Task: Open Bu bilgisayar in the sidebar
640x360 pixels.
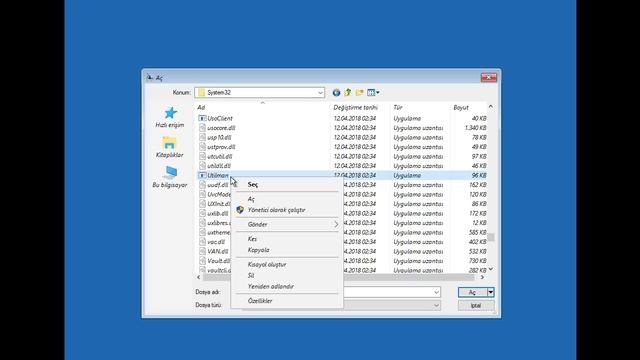Action: point(170,177)
